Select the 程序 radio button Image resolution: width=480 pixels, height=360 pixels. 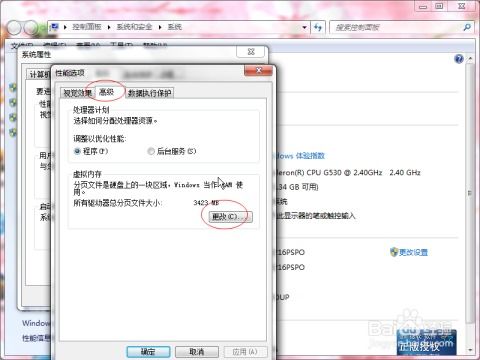coord(77,151)
